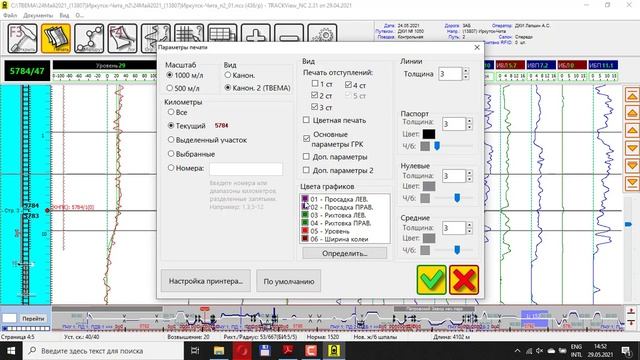Open the Документы menu
Viewport: 640px width, 360px height.
point(38,16)
